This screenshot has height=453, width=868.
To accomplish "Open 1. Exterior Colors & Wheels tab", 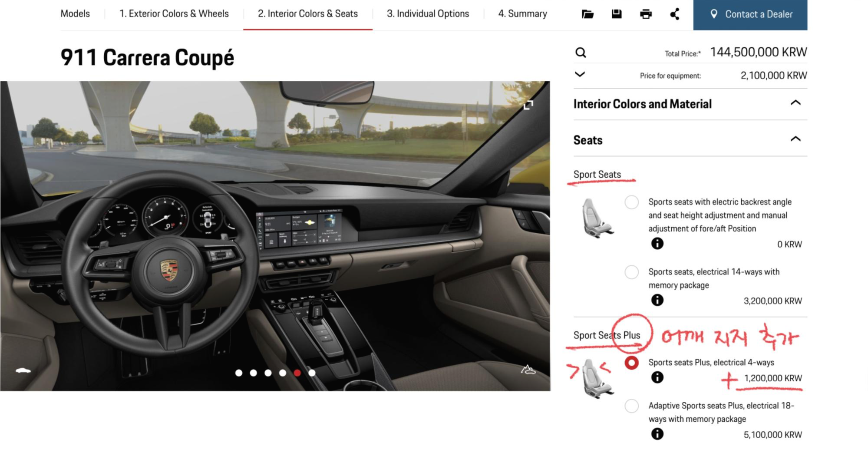I will click(174, 14).
